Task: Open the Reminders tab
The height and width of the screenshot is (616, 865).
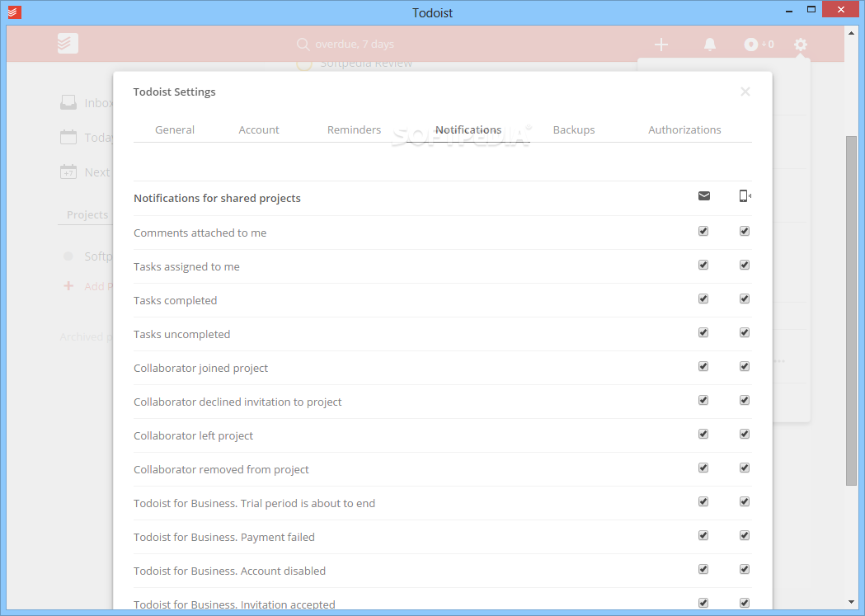Action: pyautogui.click(x=355, y=129)
